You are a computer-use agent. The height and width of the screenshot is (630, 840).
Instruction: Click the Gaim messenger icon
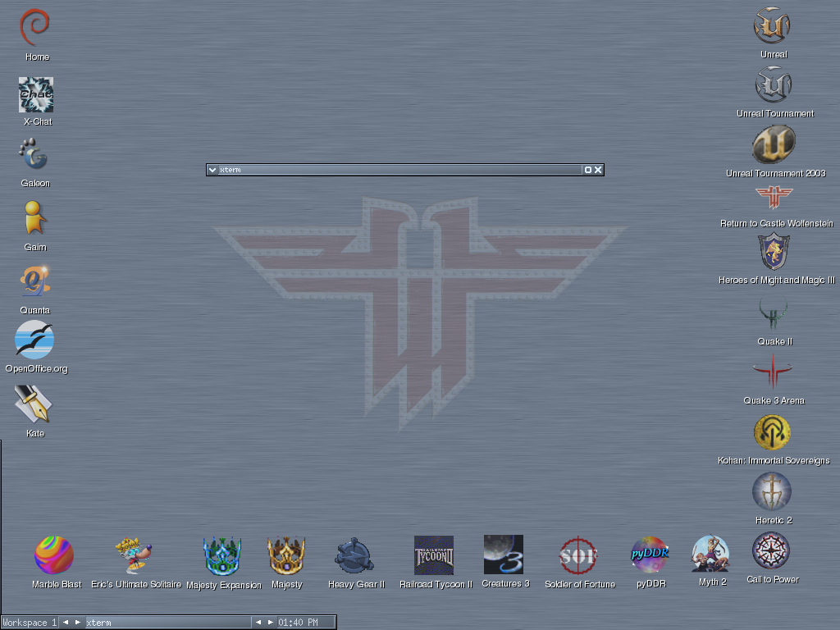34,217
